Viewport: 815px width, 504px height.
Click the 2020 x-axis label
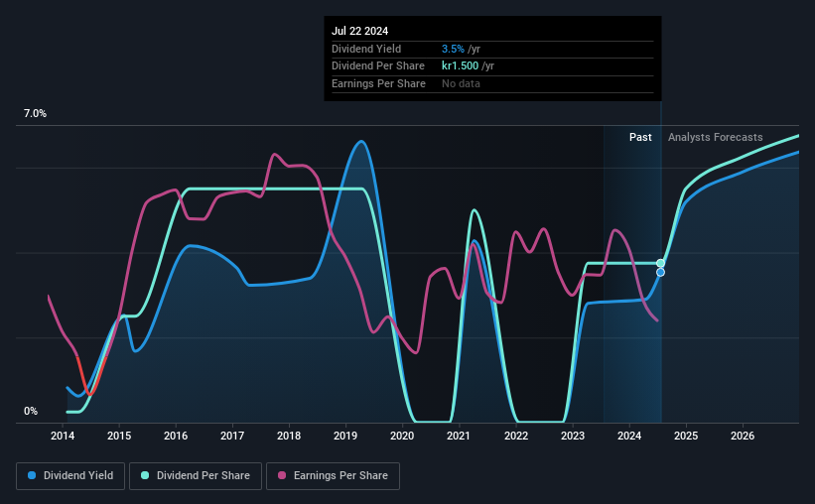402,436
